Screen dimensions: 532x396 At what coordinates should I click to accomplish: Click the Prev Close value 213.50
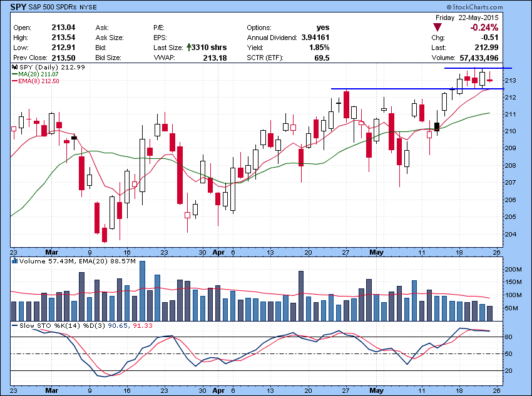click(x=63, y=58)
